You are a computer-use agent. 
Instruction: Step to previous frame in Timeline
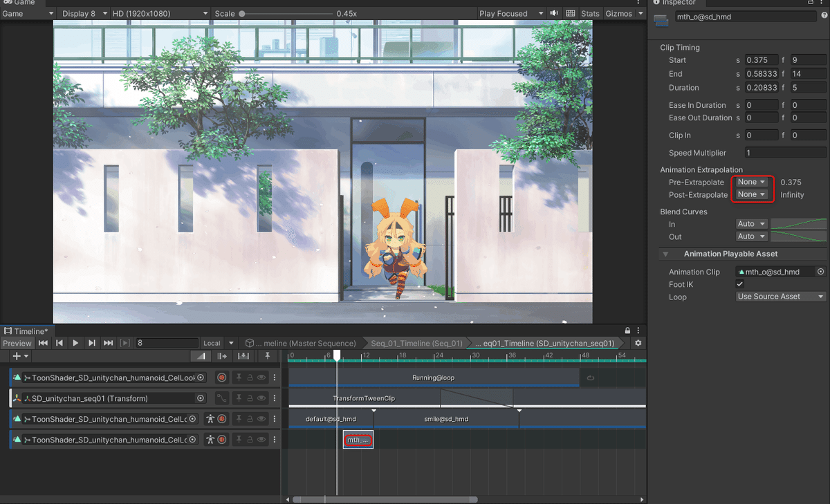point(59,343)
